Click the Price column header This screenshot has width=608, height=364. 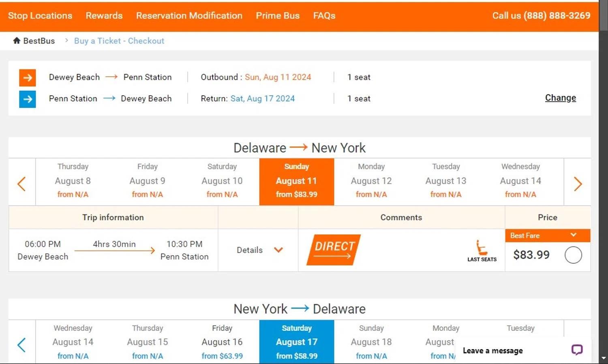[x=548, y=217]
